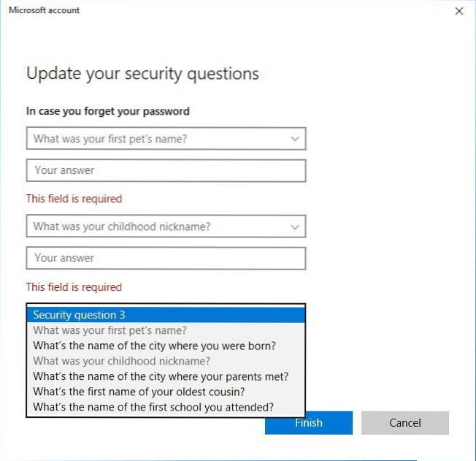Click the 'In case you forget your password' label
This screenshot has height=461, width=476.
(108, 111)
